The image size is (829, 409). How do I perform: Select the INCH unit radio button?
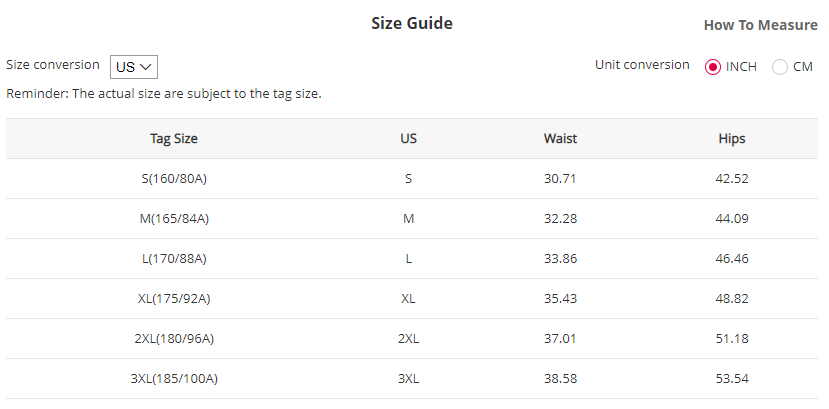(713, 67)
